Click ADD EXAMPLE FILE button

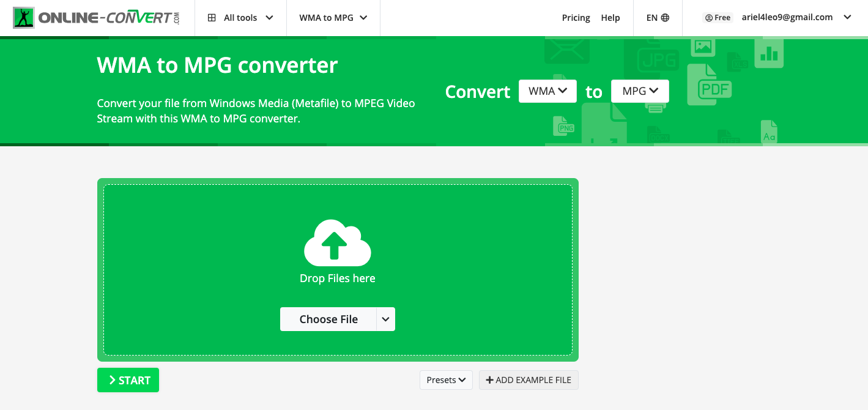529,380
